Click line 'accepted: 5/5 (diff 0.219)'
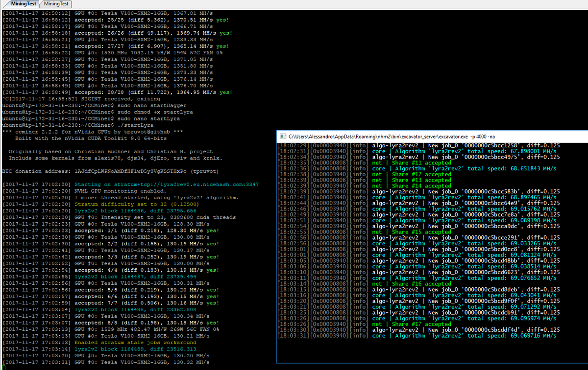The width and height of the screenshot is (588, 370). click(111, 290)
